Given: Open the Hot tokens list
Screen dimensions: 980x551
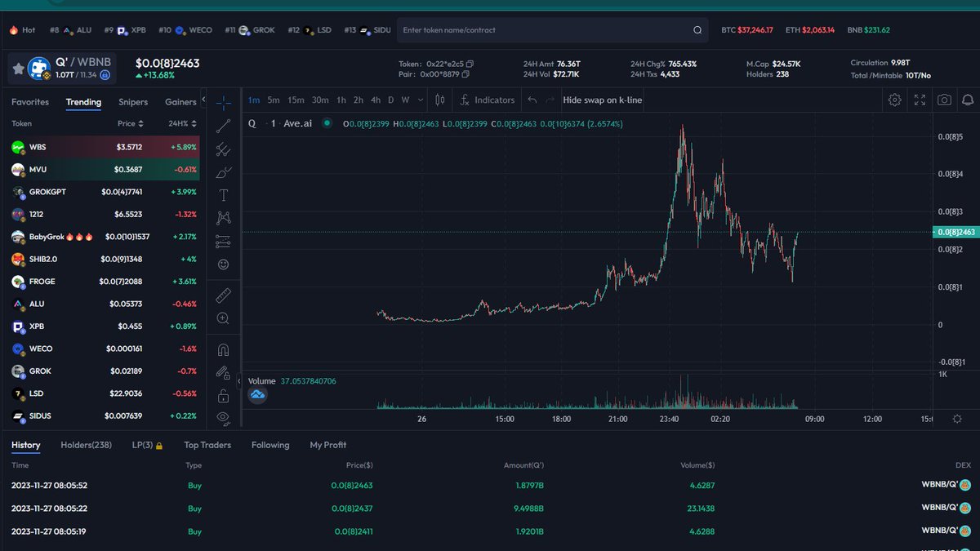Looking at the screenshot, I should (x=22, y=30).
